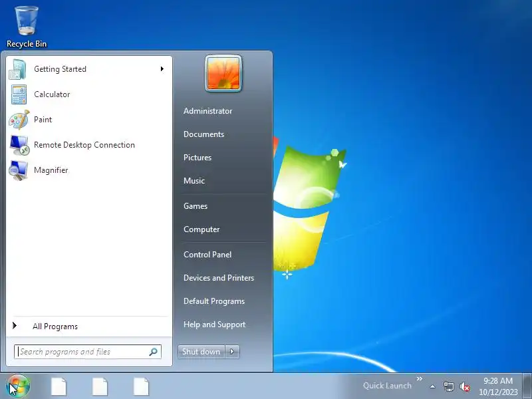The image size is (532, 399).
Task: Select the Calculator text label
Action: click(52, 94)
